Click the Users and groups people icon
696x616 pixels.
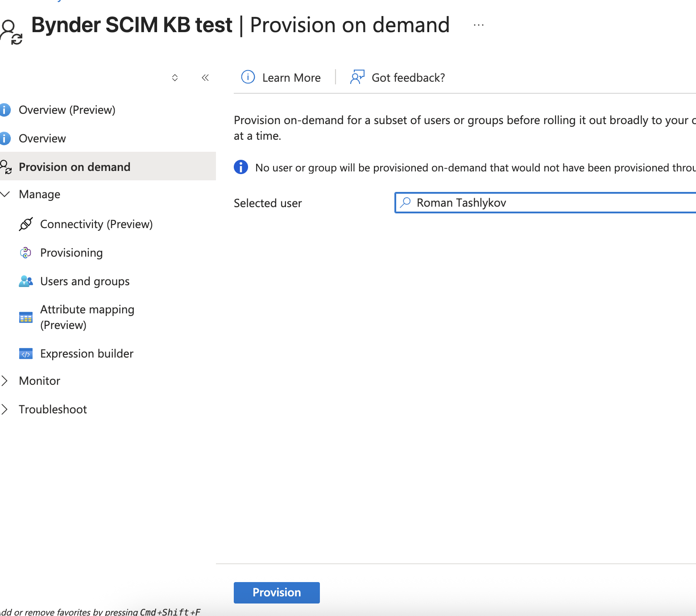pos(26,281)
